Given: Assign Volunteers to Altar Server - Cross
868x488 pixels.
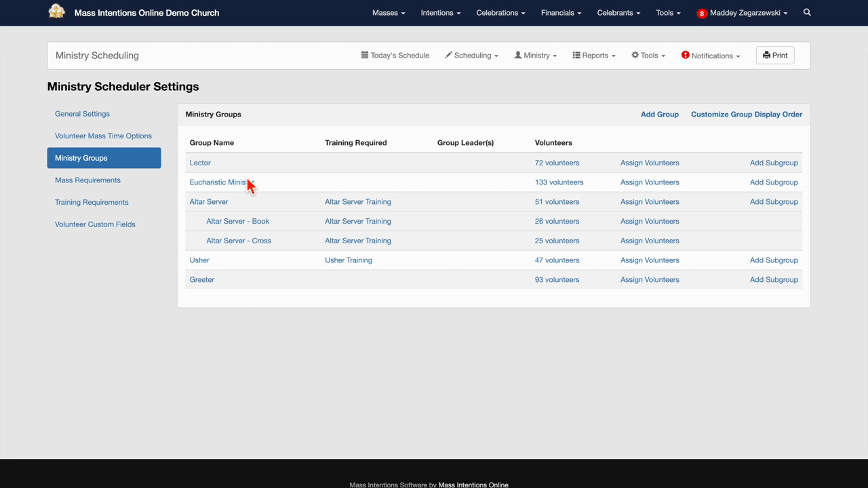Looking at the screenshot, I should [650, 241].
